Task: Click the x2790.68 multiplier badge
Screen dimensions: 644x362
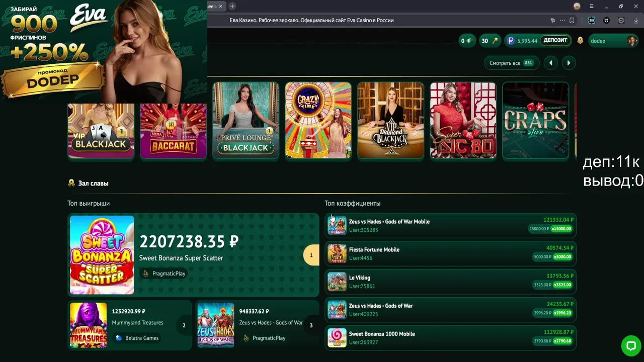Action: [x=562, y=341]
